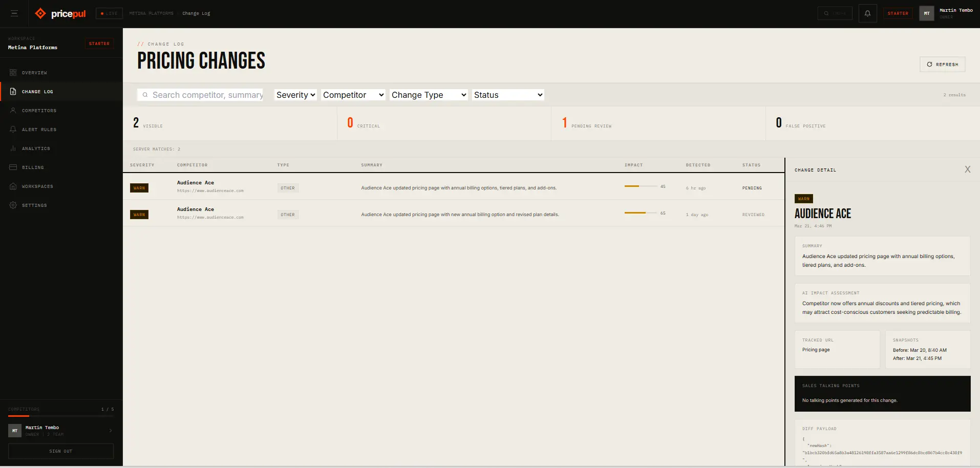
Task: Click the 0 FALSE POSITIVE stat card
Action: (x=873, y=123)
